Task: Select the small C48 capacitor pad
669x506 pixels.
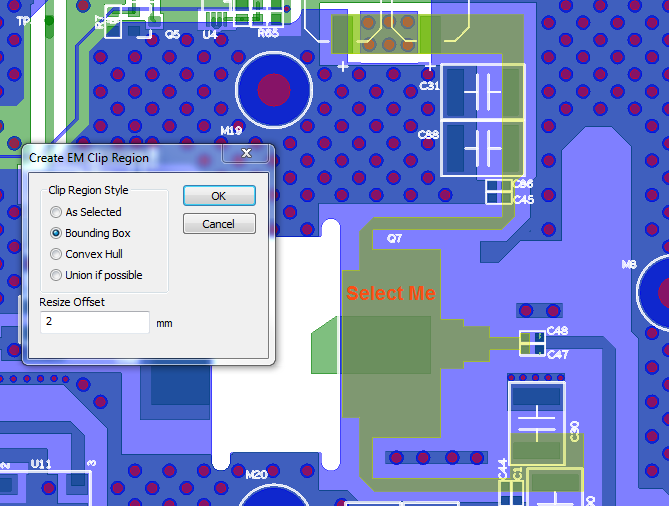Action: point(531,336)
